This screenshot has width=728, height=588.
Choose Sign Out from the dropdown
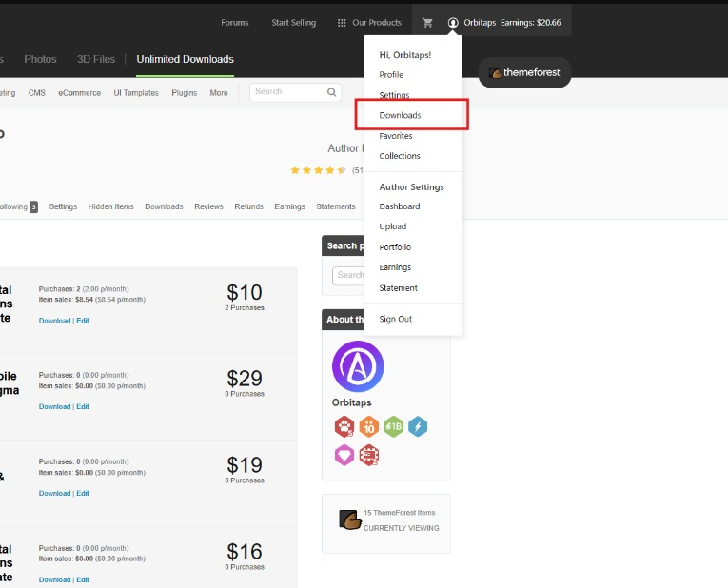click(397, 319)
